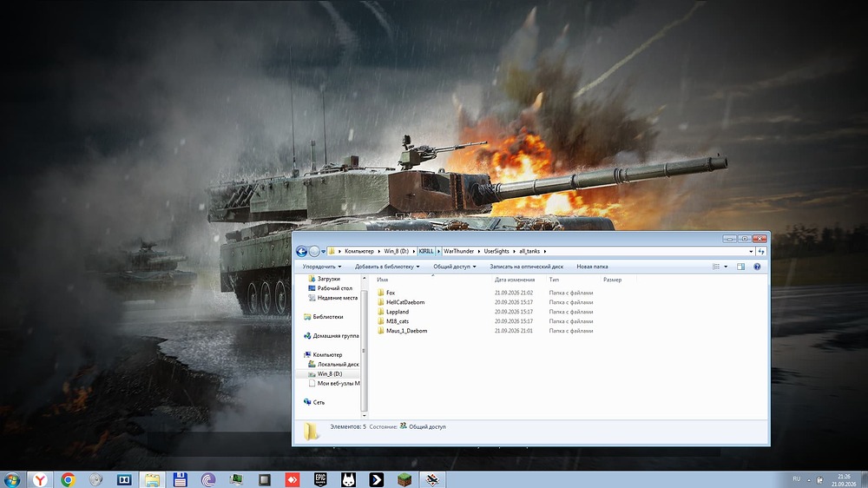Open Windows Explorer taskbar button
The image size is (868, 488).
pos(152,479)
